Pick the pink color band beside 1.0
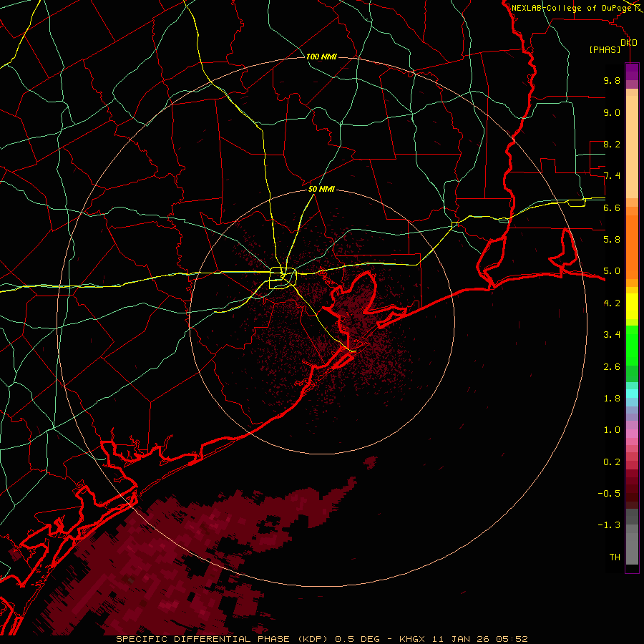The width and height of the screenshot is (644, 644). [x=632, y=434]
